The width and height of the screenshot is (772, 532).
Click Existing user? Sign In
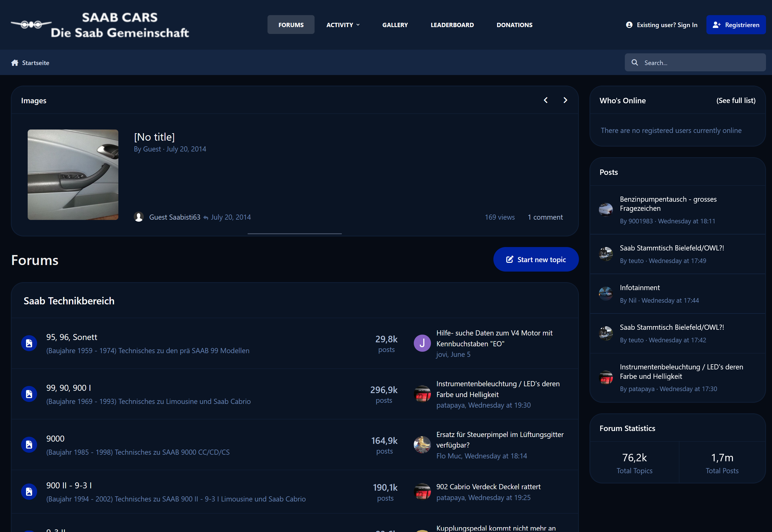[662, 25]
